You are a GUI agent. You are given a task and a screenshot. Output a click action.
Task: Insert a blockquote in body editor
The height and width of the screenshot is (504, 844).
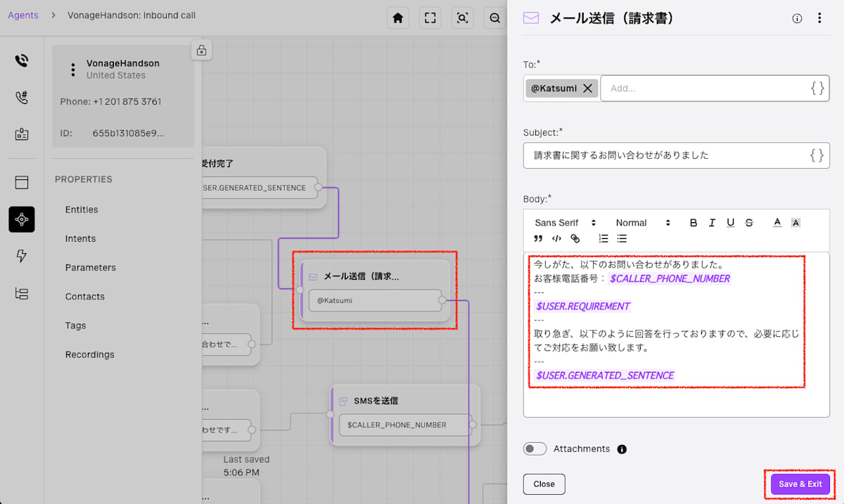(x=538, y=239)
